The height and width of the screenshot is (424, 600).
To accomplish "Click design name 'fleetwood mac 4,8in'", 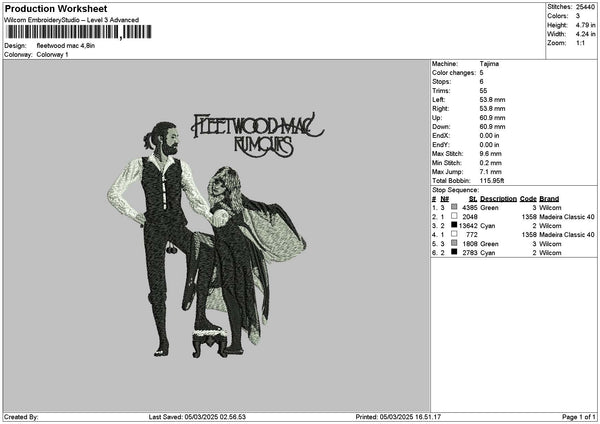I will 66,46.
